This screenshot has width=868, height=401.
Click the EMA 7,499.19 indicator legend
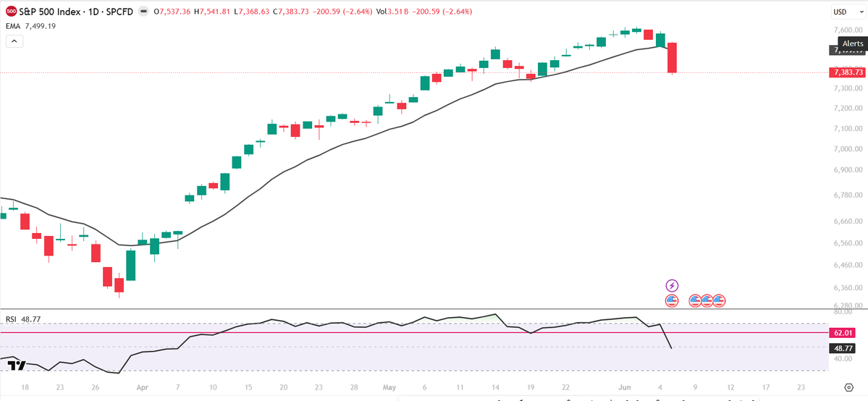coord(30,26)
